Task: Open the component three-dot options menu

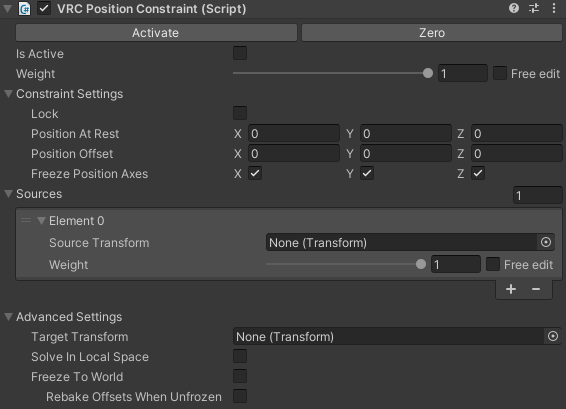Action: coord(554,8)
